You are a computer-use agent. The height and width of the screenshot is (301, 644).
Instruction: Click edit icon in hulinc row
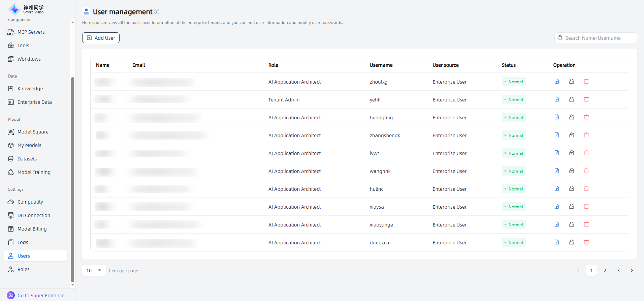pyautogui.click(x=557, y=189)
